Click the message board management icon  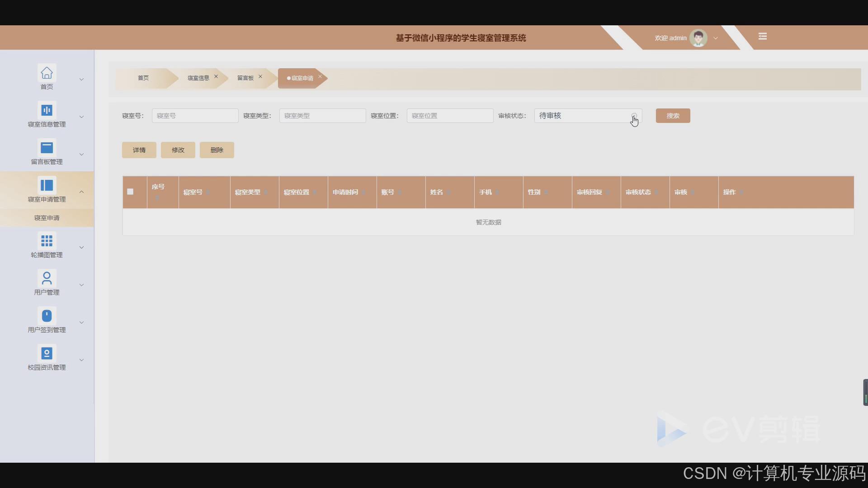47,148
